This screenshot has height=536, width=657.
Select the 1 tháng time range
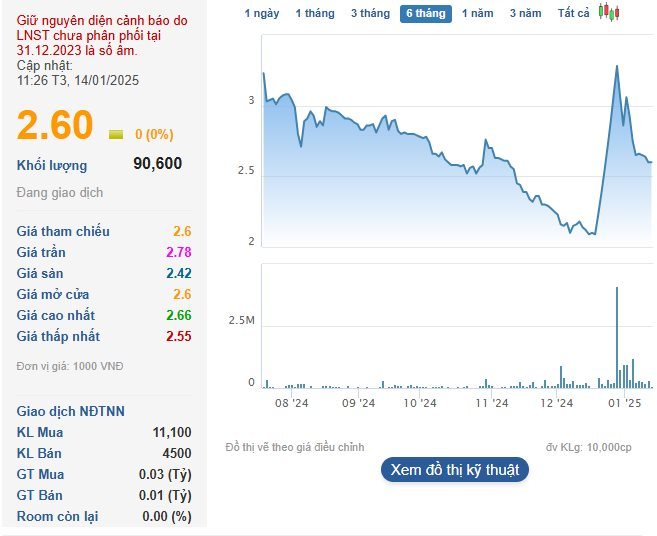(315, 13)
